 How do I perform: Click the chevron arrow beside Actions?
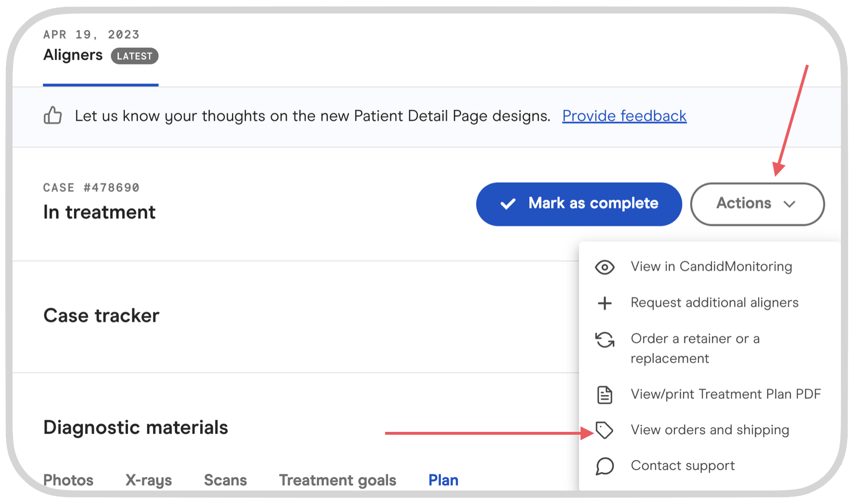789,204
